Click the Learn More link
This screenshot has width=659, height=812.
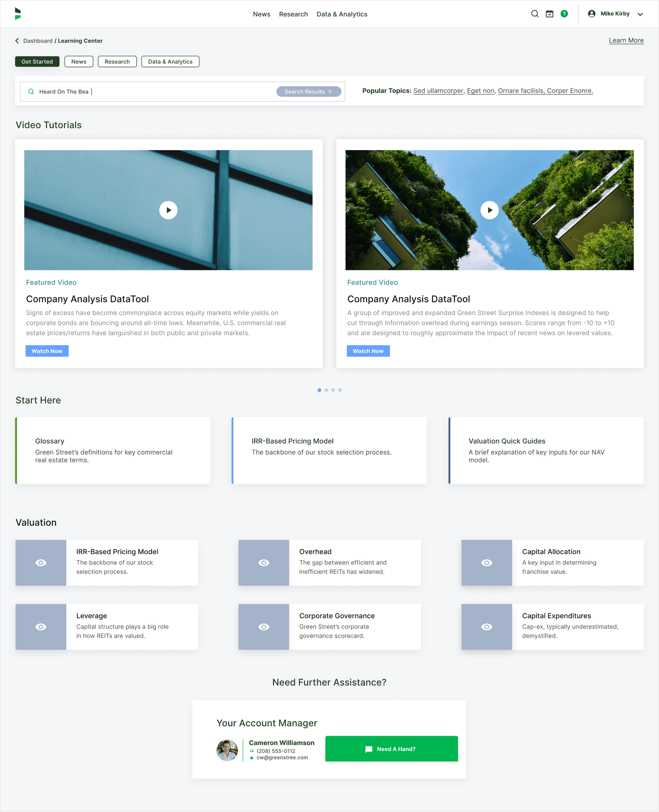[626, 40]
